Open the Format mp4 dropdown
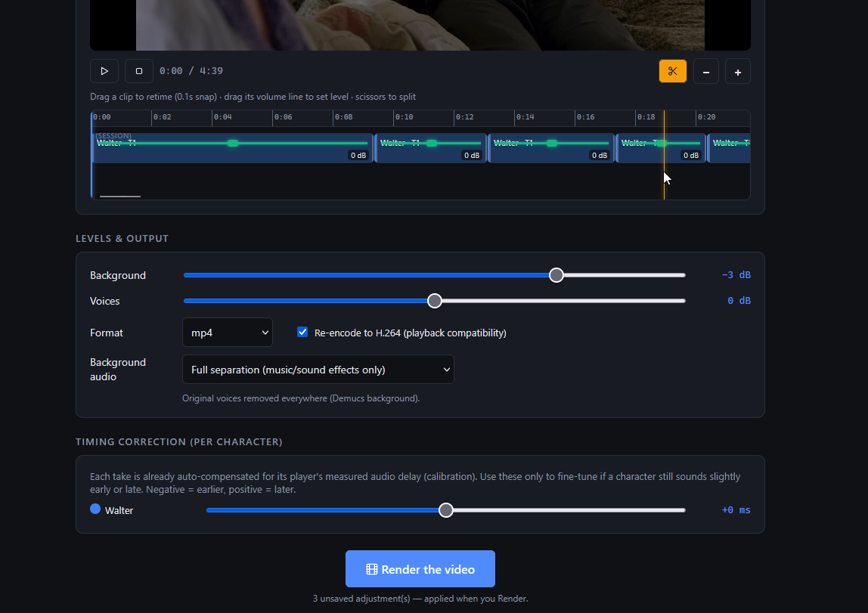The width and height of the screenshot is (868, 613). (228, 333)
